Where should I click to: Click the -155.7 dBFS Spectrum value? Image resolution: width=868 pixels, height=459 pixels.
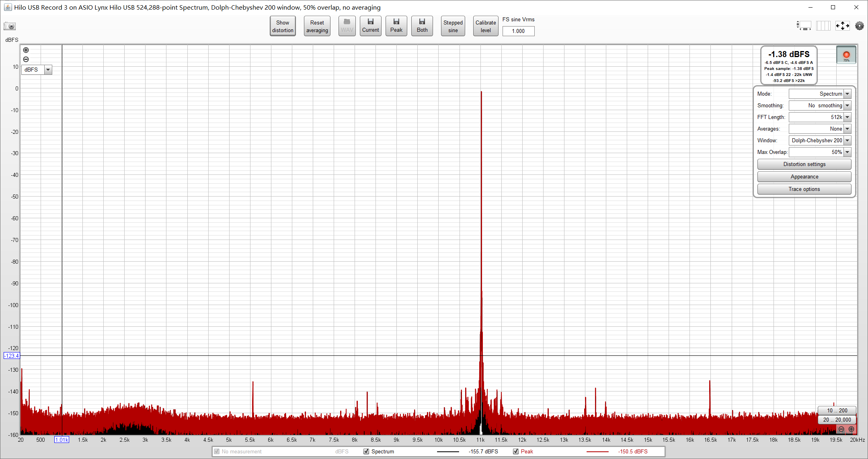[x=483, y=451]
